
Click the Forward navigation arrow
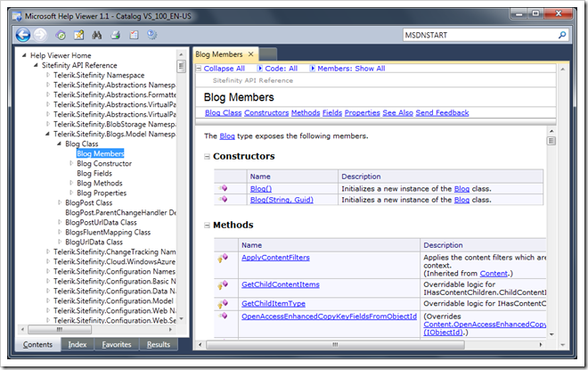click(x=42, y=35)
